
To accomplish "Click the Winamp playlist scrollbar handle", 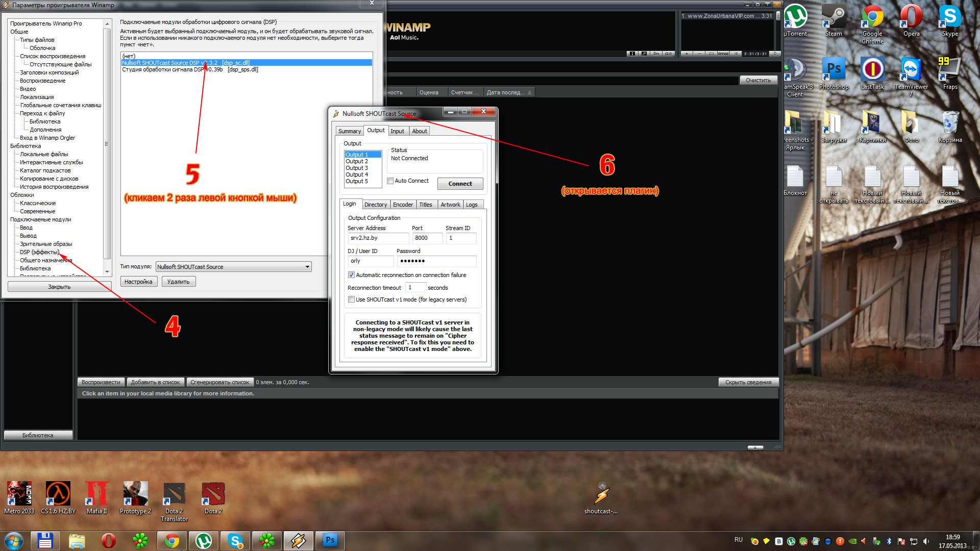I will pos(778,15).
